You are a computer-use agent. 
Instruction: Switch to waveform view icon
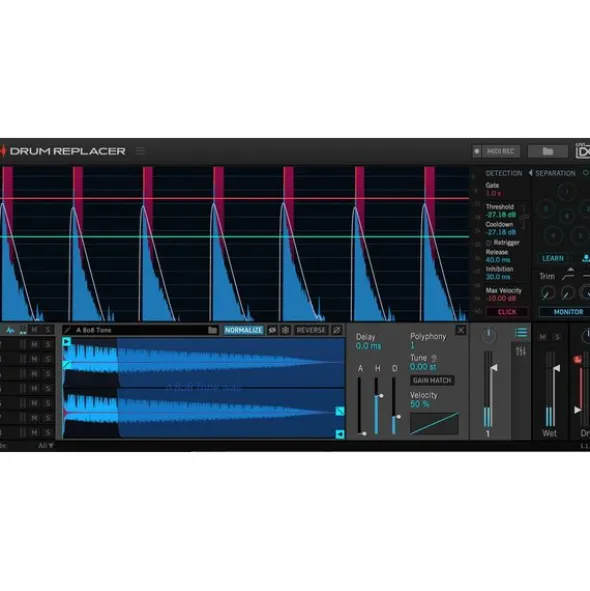[x=10, y=330]
